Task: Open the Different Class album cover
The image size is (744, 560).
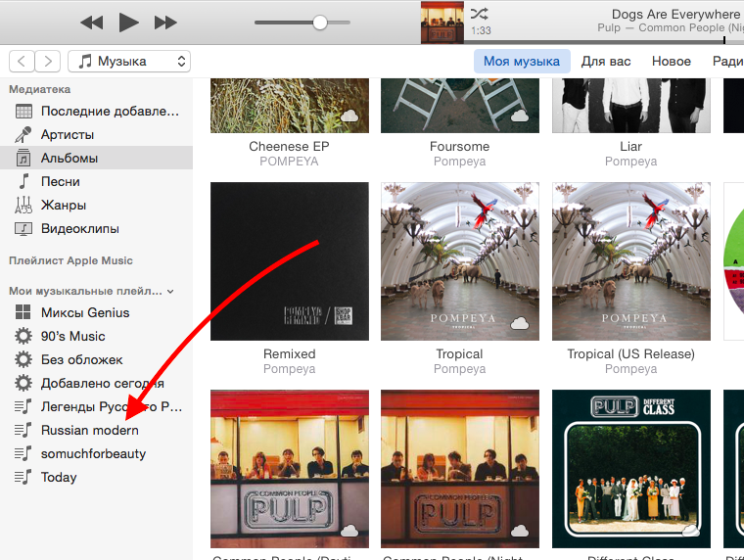Action: pos(631,469)
